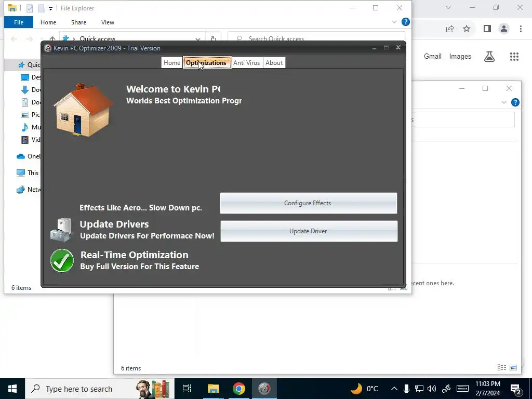Click 'Real-Time Optimization' heading text
Screen dimensions: 532x399
click(x=135, y=255)
